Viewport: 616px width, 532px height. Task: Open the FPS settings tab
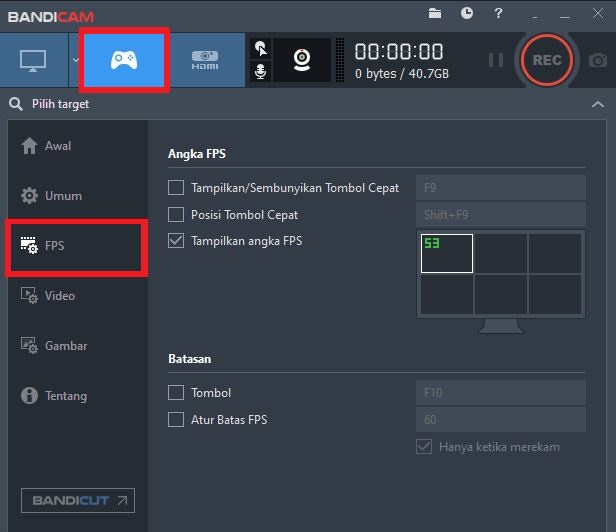(76, 246)
